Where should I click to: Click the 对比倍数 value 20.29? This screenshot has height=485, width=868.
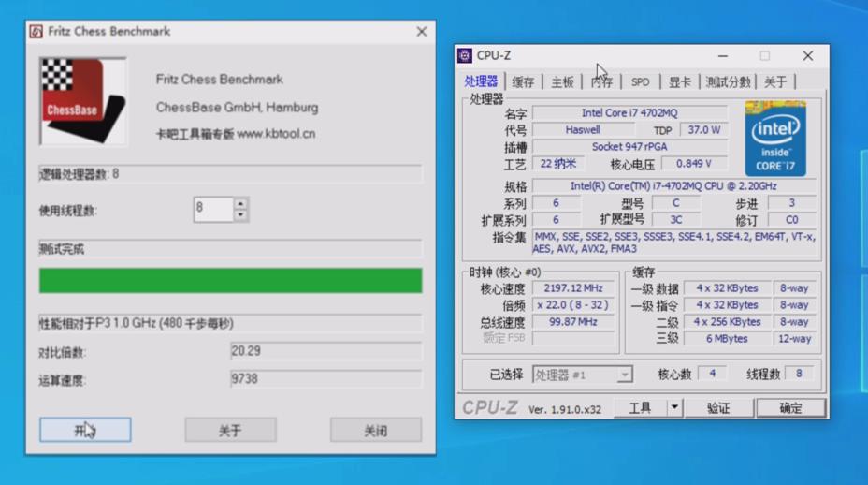(x=325, y=351)
